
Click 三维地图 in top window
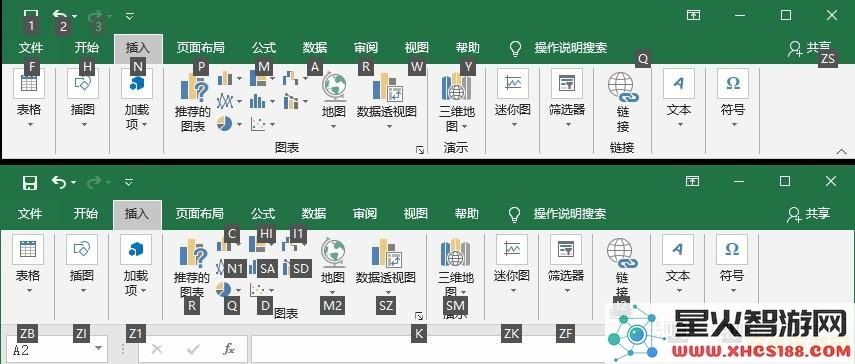456,102
